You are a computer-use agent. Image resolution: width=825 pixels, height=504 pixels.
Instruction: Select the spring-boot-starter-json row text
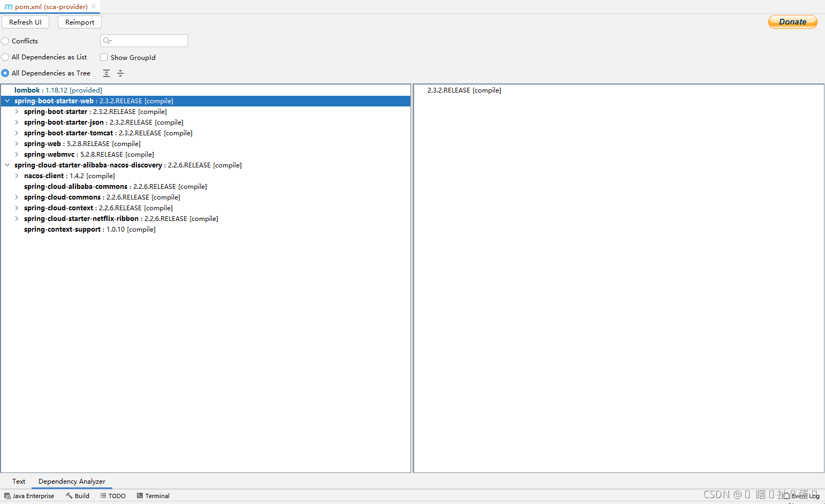point(104,123)
